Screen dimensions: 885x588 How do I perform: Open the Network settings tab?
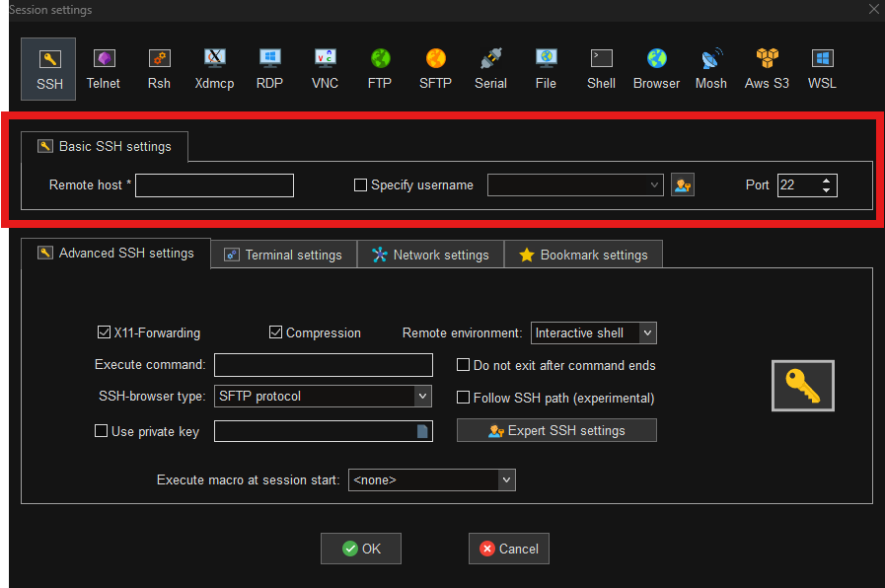[430, 256]
